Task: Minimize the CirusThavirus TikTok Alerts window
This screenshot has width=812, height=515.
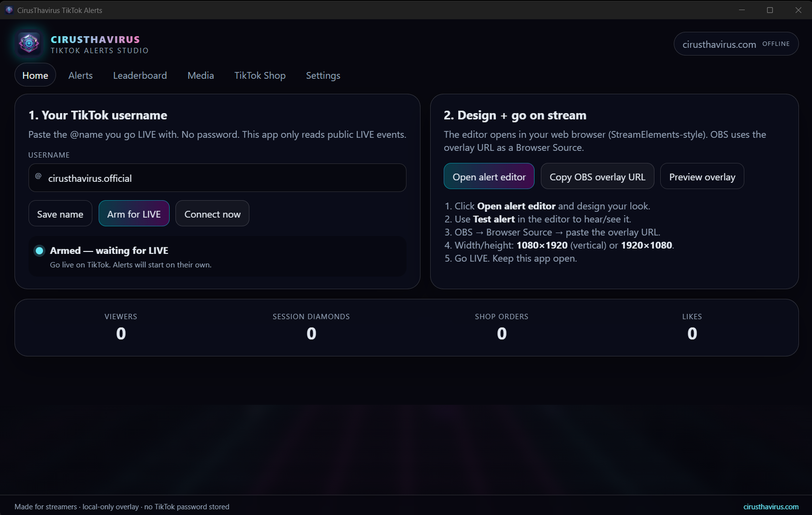Action: [742, 10]
